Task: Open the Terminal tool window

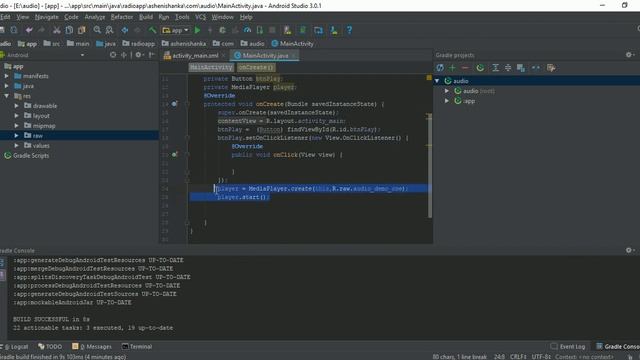Action: click(x=137, y=347)
